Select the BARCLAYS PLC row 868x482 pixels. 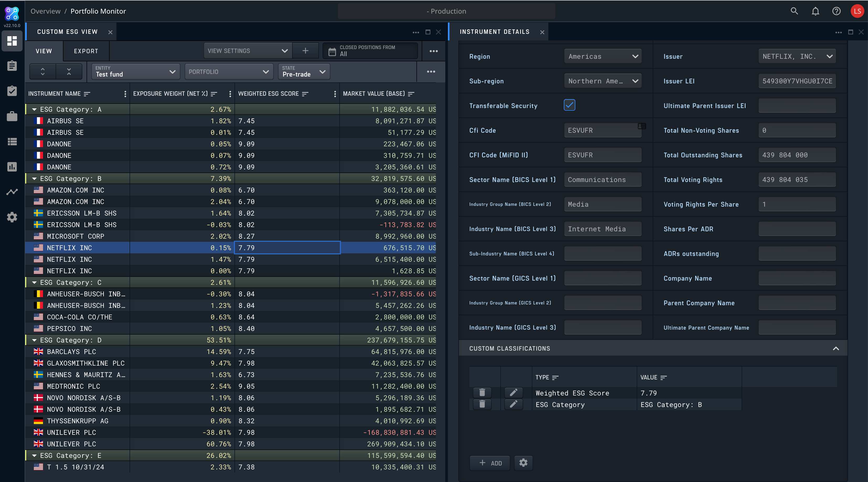coord(231,352)
